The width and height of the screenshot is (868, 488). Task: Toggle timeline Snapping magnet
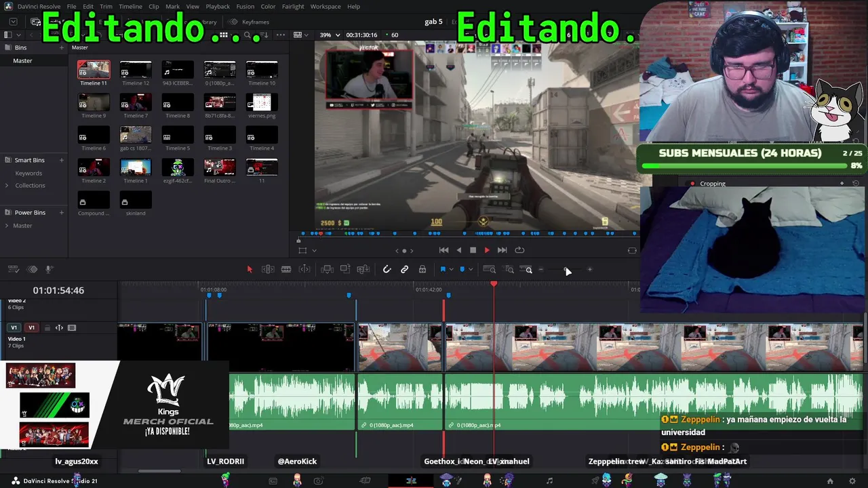(387, 269)
